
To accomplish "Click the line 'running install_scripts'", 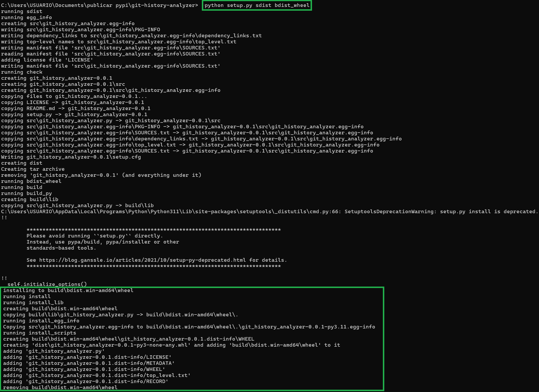I will coord(40,333).
